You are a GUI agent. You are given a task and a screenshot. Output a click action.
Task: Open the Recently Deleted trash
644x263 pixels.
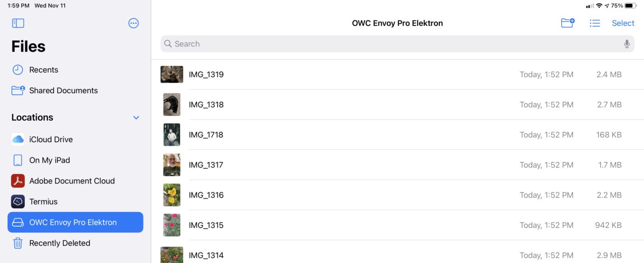[x=59, y=243]
